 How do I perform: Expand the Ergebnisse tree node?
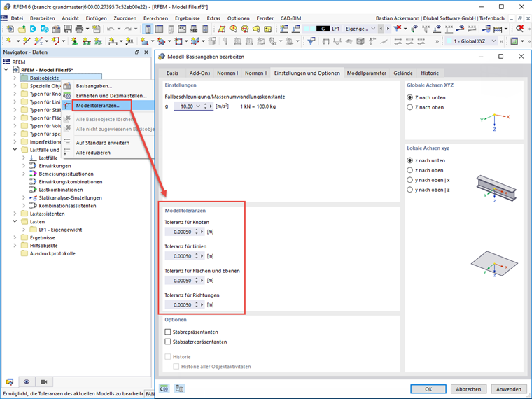click(x=15, y=237)
